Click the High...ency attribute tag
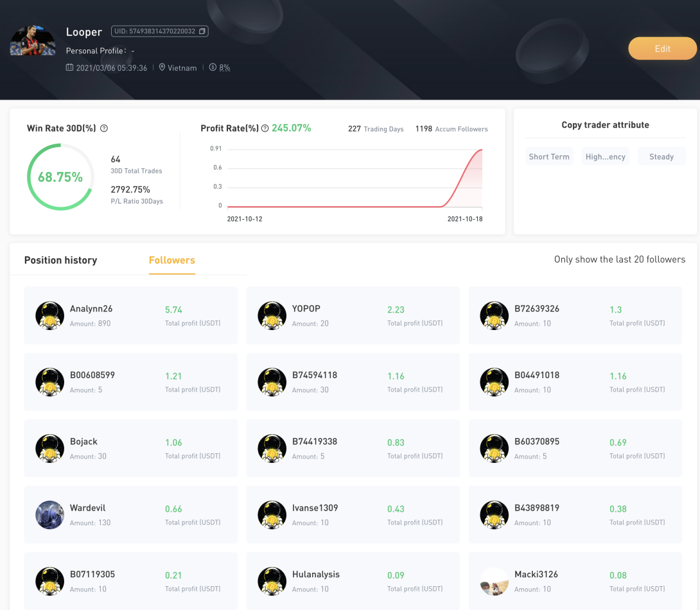 point(606,157)
